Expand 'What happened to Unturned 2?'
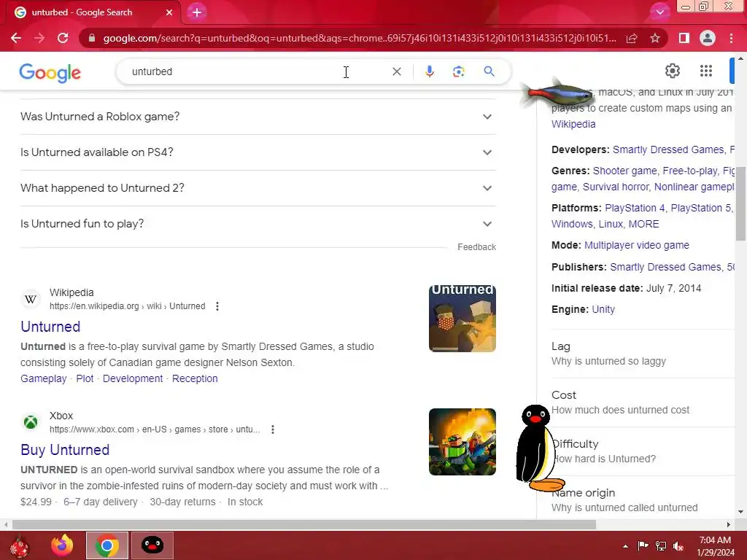 point(258,188)
